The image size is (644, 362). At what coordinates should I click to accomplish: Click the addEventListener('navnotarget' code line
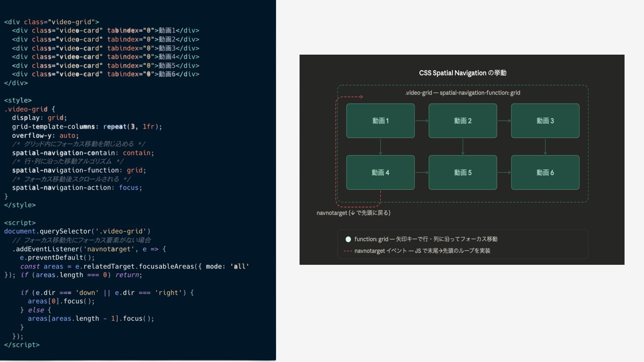pyautogui.click(x=89, y=249)
